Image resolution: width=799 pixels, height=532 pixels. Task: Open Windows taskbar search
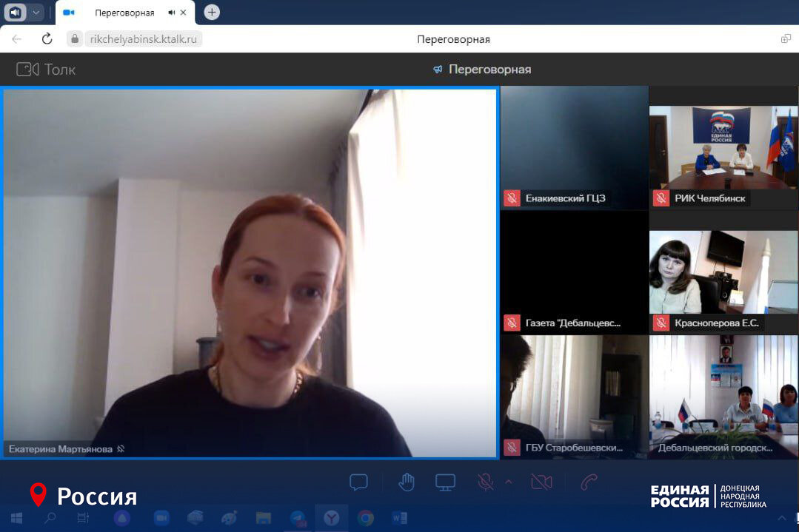50,518
